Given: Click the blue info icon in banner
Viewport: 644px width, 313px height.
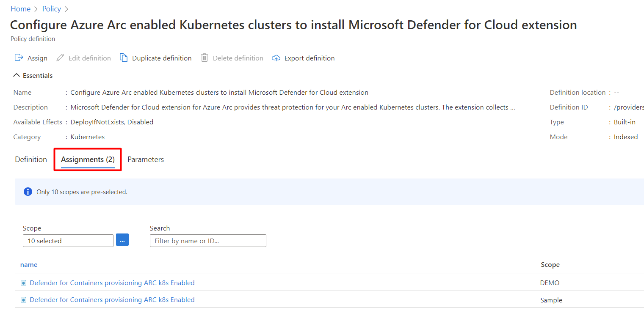Looking at the screenshot, I should [x=28, y=192].
